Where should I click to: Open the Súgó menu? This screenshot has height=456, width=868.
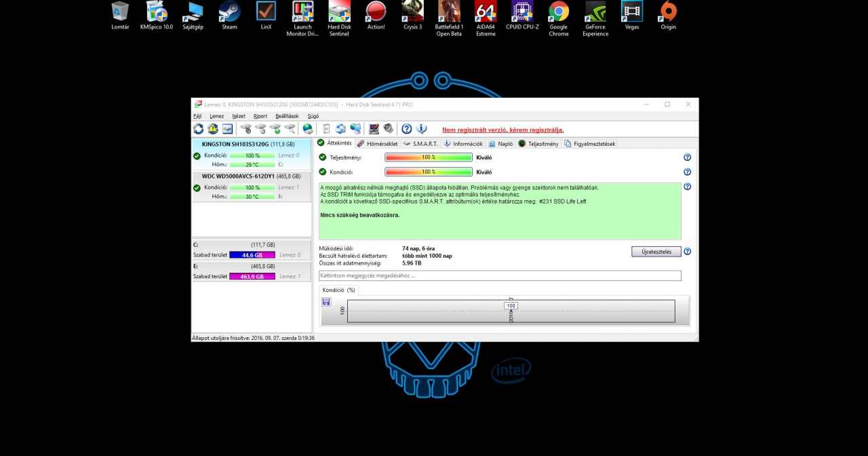click(x=313, y=116)
